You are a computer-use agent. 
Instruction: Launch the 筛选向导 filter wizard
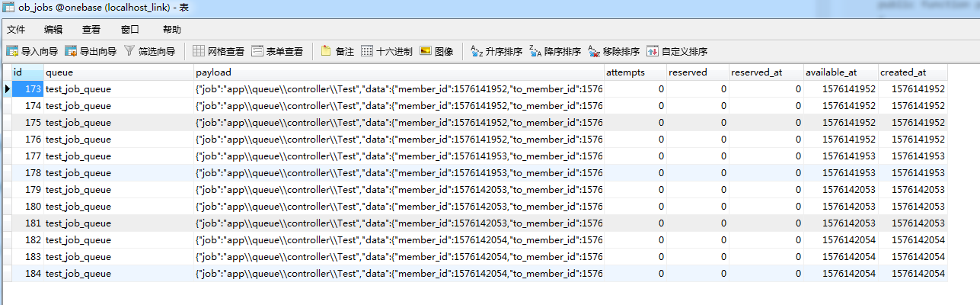click(x=149, y=52)
